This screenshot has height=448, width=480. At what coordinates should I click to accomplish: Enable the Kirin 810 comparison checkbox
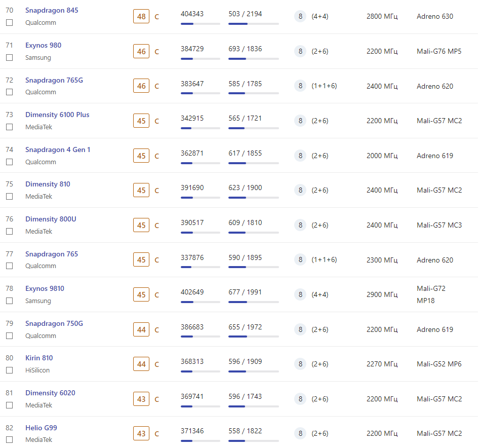point(9,370)
